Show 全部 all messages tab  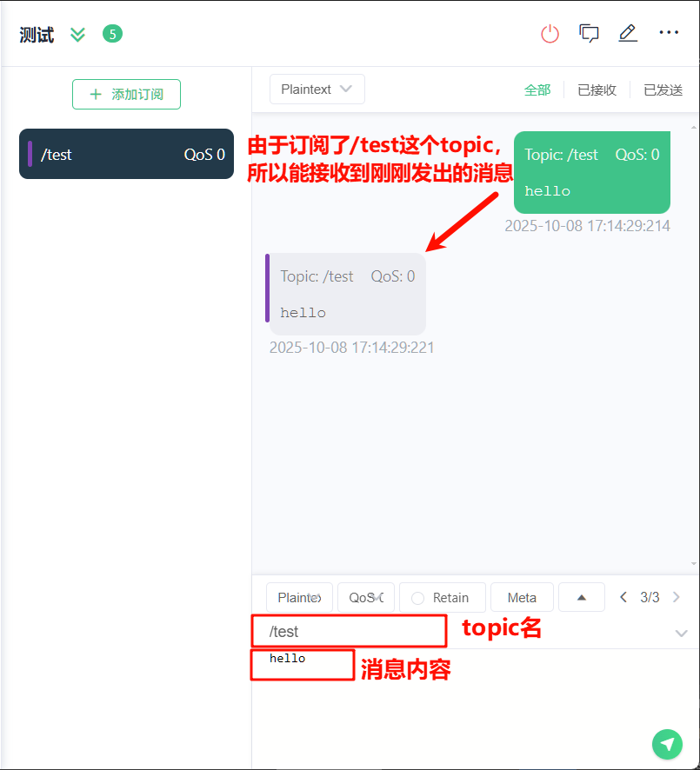[x=537, y=90]
